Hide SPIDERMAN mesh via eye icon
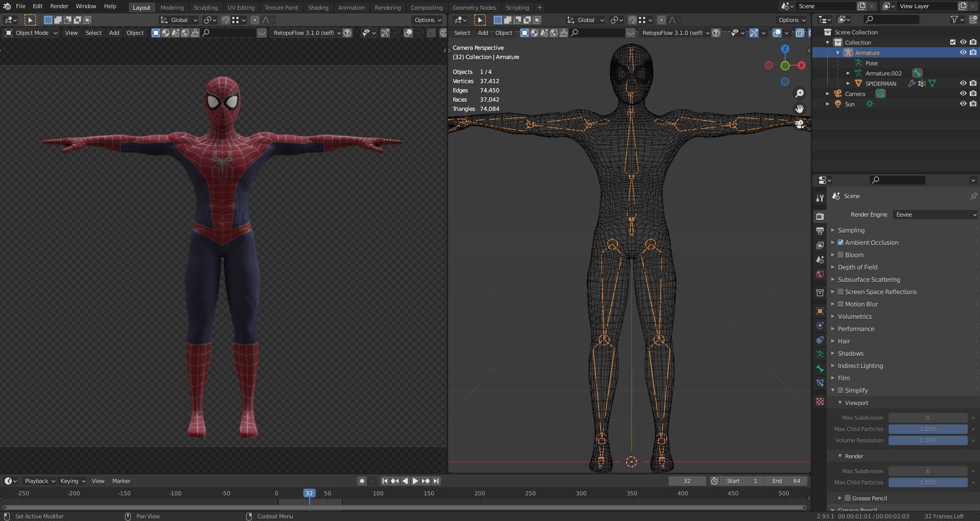The image size is (980, 521). pos(963,83)
